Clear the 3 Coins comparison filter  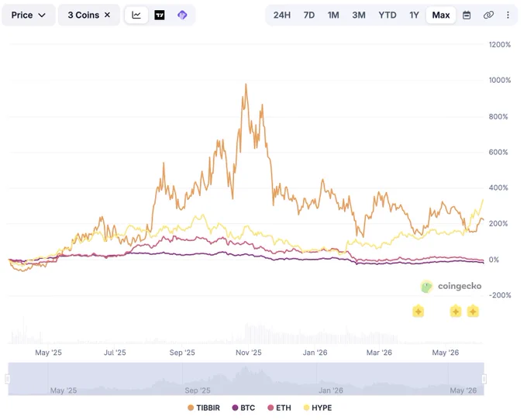coord(107,15)
